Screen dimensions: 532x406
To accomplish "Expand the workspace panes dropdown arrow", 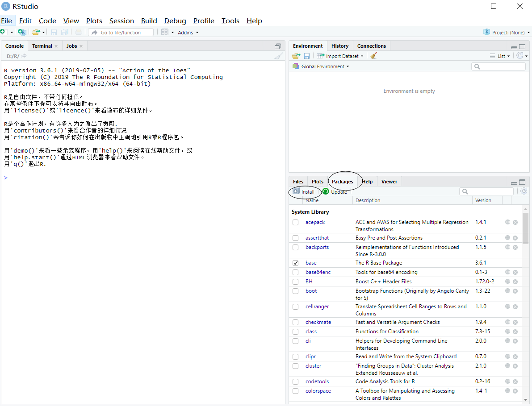I will pos(172,33).
